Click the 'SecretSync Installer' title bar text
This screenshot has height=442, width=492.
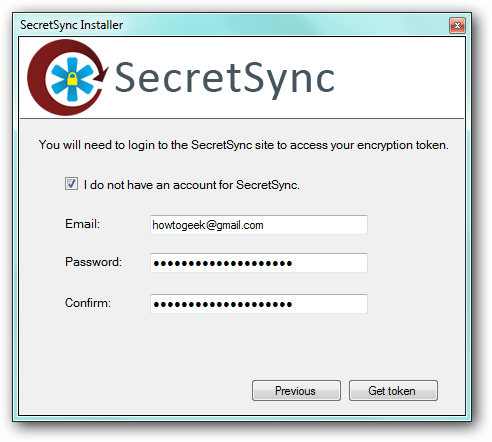coord(71,25)
